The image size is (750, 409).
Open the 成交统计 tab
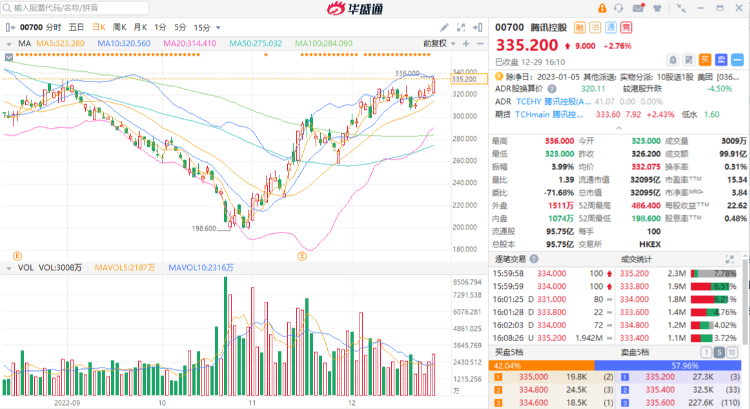636,259
